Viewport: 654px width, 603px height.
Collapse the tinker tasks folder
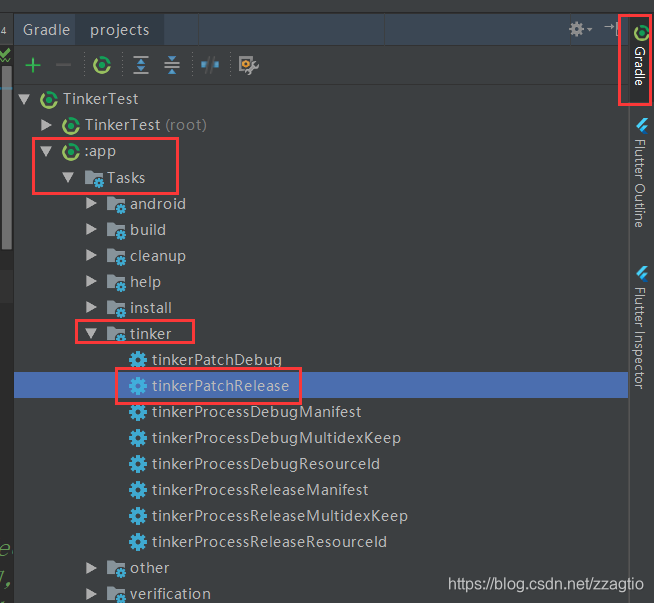pos(91,333)
